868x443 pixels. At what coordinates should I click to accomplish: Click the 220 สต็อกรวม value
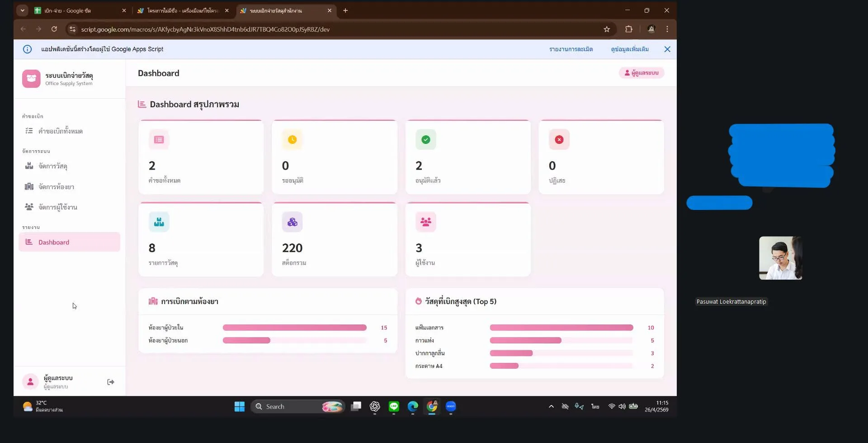[x=292, y=248]
